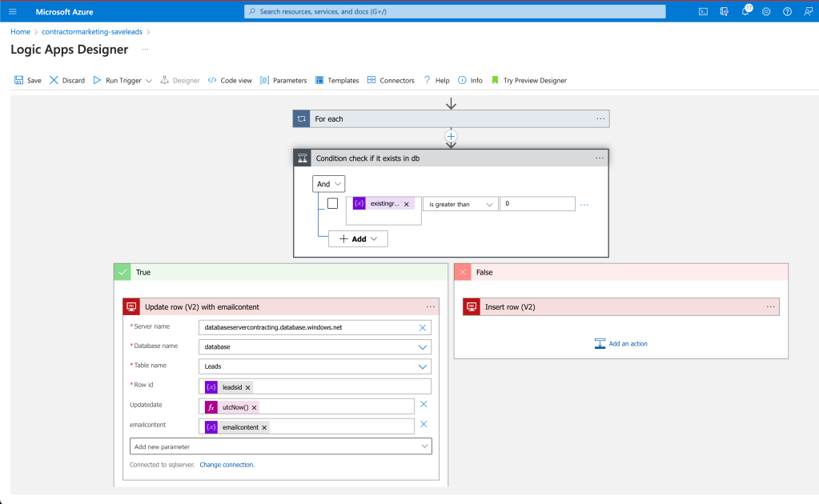Image resolution: width=819 pixels, height=504 pixels.
Task: Open the 'is greater than' operator dropdown
Action: [460, 204]
